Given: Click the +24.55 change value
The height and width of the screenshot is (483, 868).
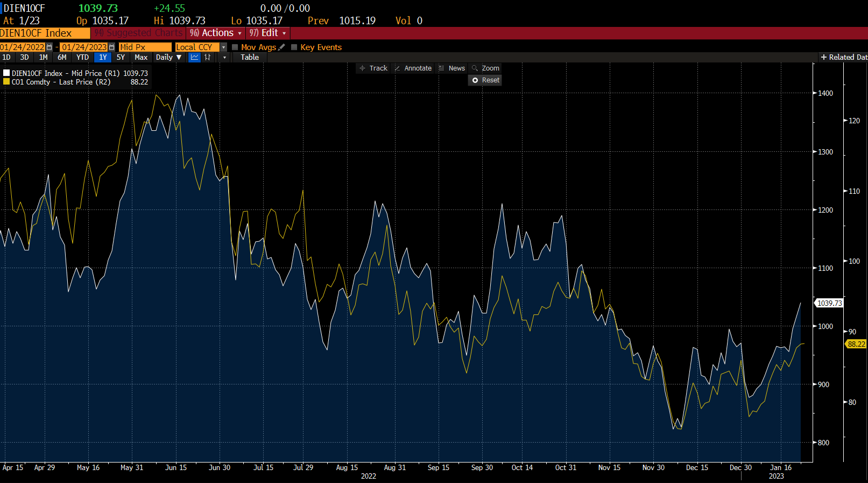Looking at the screenshot, I should [x=170, y=8].
